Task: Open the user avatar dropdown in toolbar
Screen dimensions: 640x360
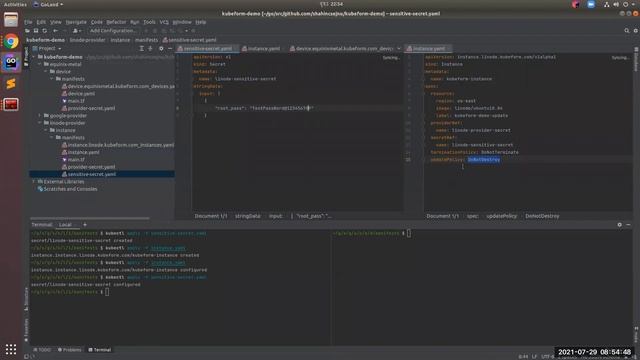Action: tap(76, 31)
